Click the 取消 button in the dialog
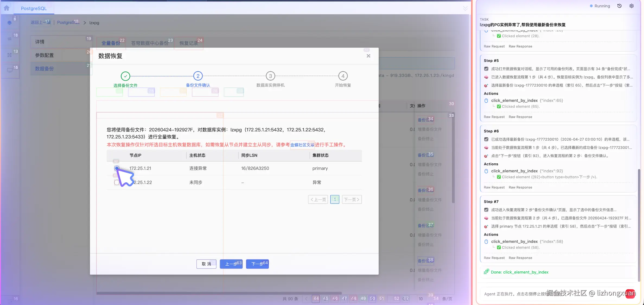644x305 pixels. click(206, 264)
